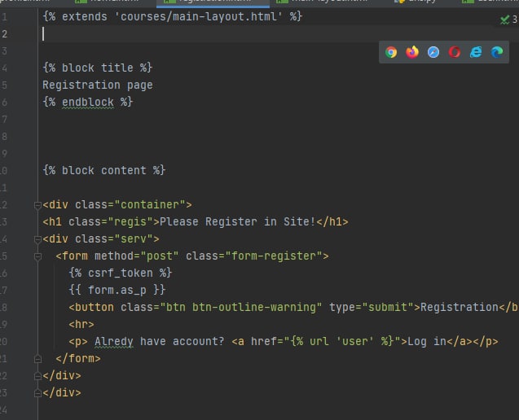Click the underlined endblock keyword

tap(88, 103)
